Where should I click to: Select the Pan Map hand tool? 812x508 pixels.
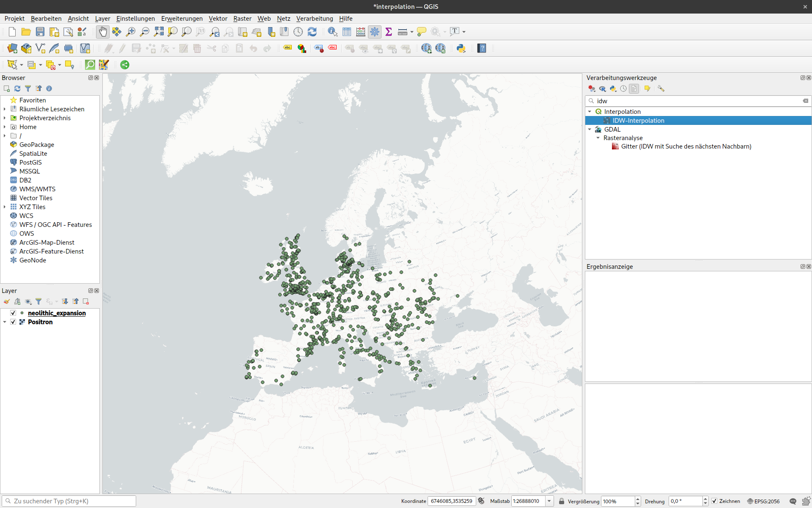point(103,32)
